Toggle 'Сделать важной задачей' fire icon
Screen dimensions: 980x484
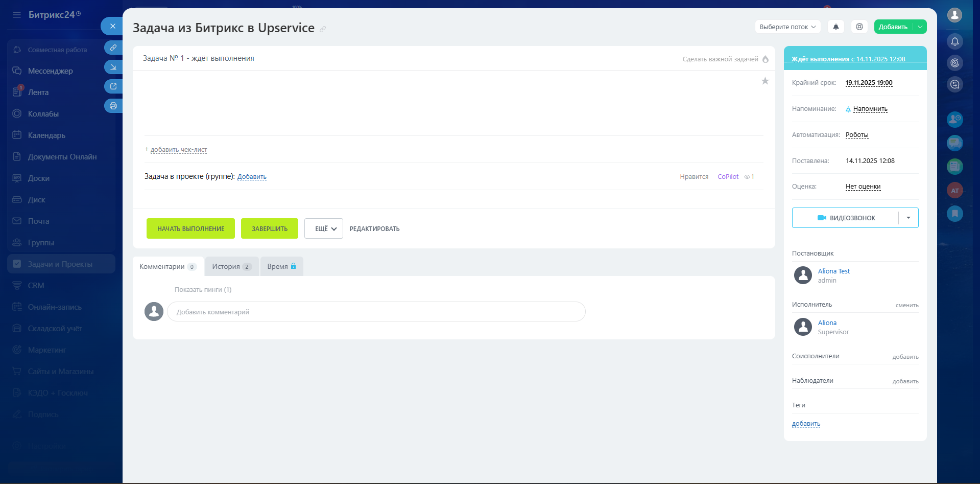pyautogui.click(x=766, y=59)
